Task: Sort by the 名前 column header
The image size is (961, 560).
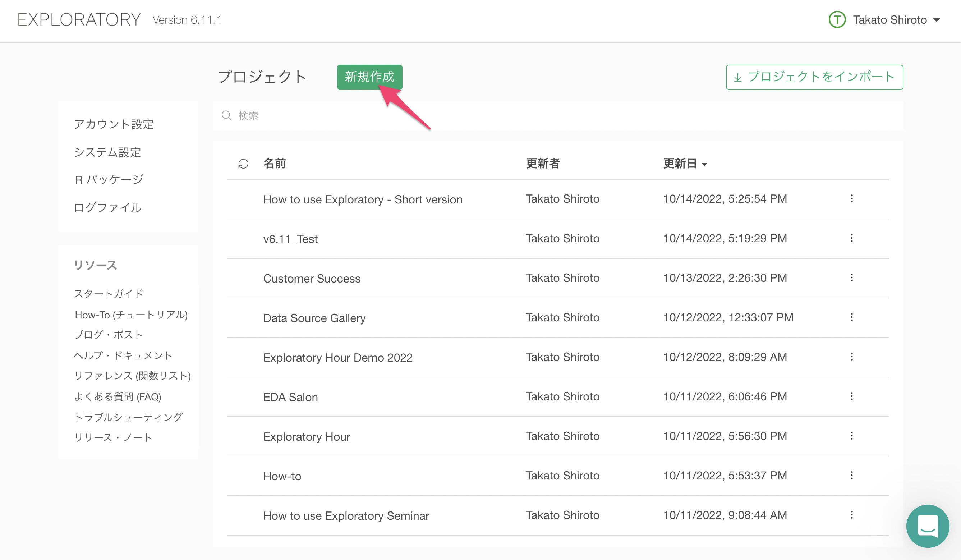Action: point(275,164)
